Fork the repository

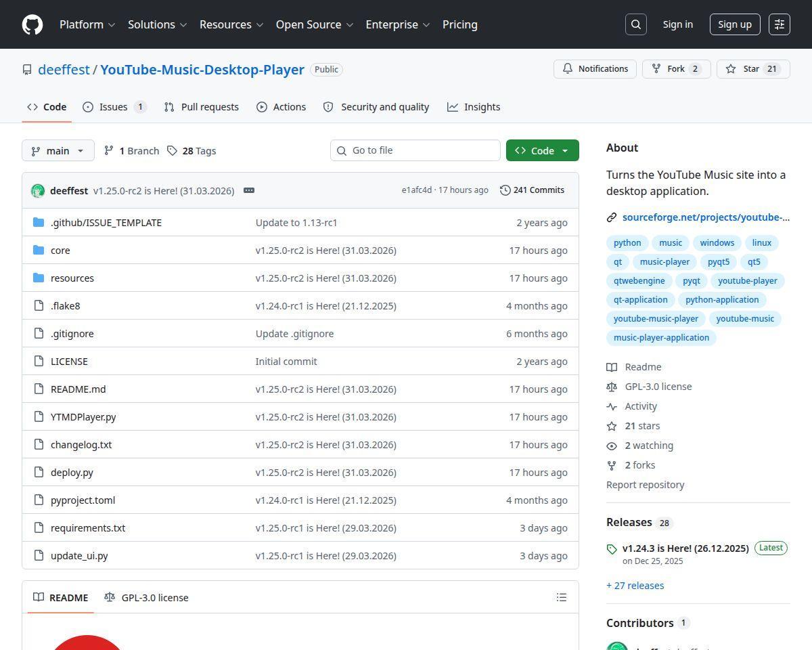[x=676, y=69]
